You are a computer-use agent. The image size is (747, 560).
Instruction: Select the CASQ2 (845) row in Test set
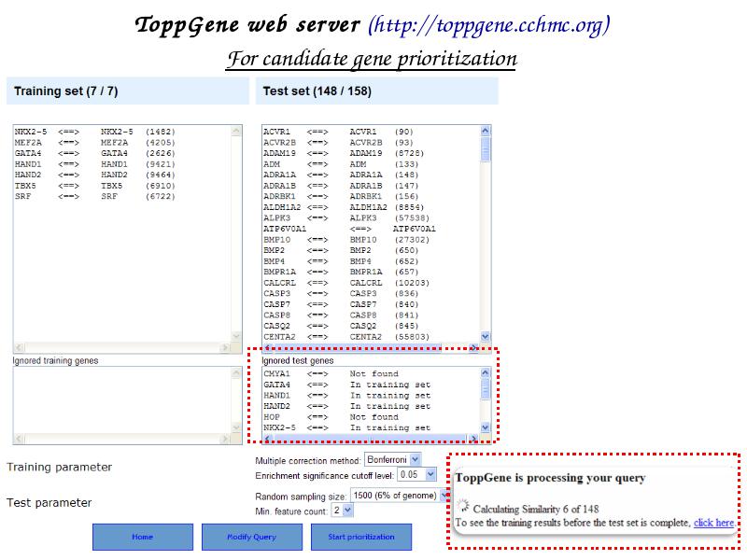(341, 326)
